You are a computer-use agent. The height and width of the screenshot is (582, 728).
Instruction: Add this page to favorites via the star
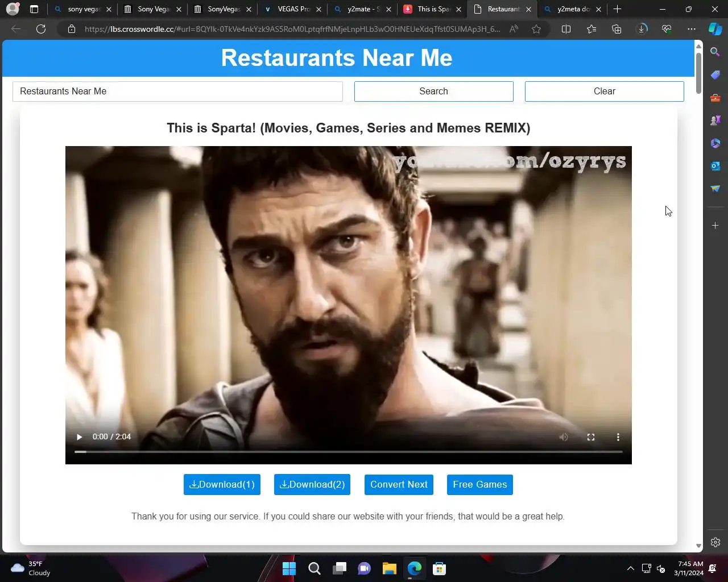[x=536, y=29]
